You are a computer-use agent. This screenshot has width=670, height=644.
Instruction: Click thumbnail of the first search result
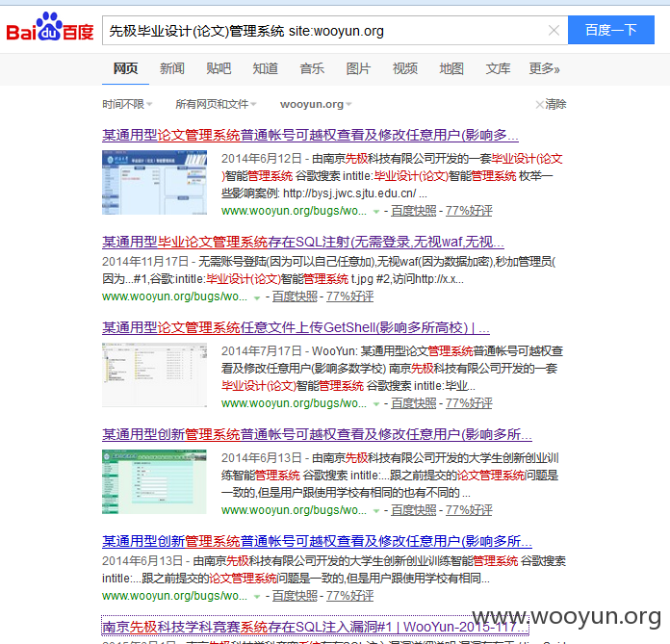tap(154, 183)
